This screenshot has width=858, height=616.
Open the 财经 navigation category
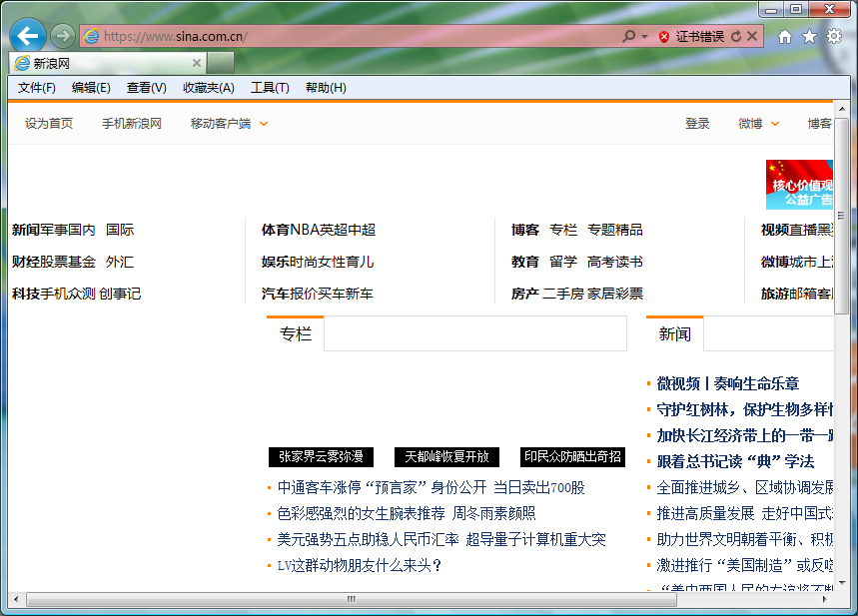coord(26,262)
